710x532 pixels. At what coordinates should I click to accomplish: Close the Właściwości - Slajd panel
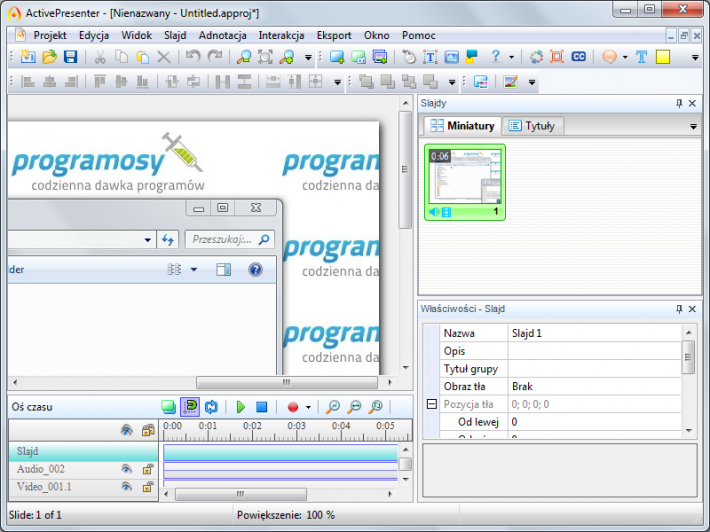click(692, 309)
